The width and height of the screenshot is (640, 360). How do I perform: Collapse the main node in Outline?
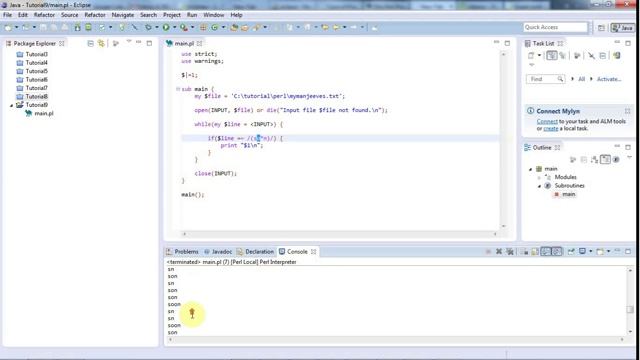tap(531, 169)
